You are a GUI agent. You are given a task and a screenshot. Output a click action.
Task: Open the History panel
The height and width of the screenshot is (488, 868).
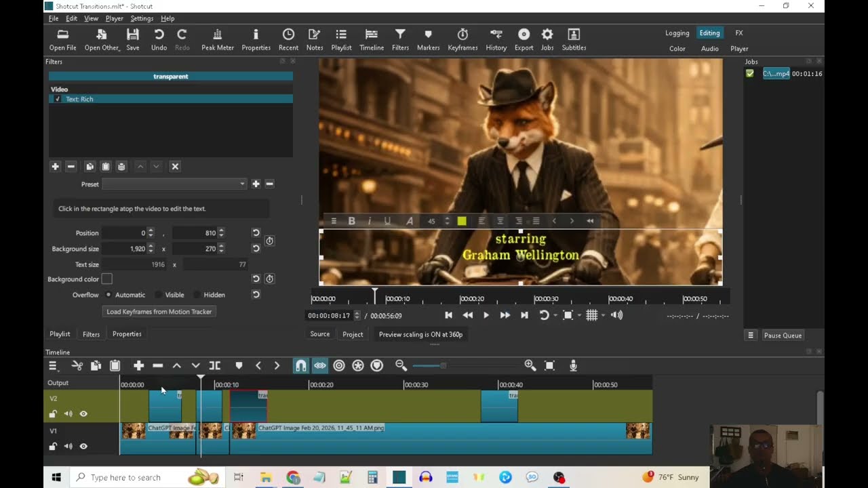coord(496,39)
